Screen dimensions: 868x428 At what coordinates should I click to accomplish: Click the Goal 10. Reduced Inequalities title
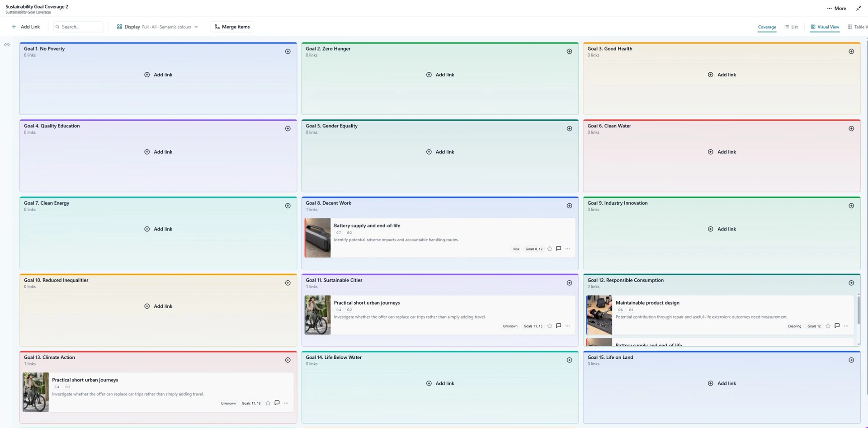[x=56, y=280]
